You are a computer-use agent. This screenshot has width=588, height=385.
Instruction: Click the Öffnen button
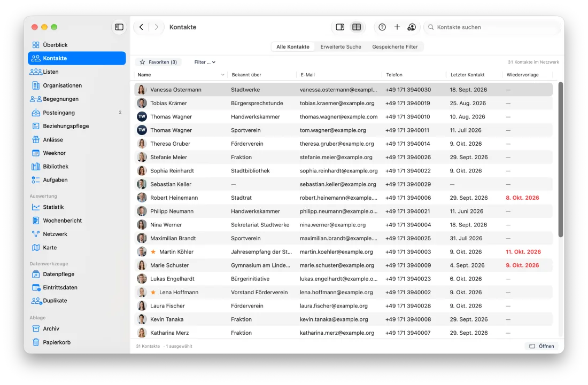(x=541, y=346)
